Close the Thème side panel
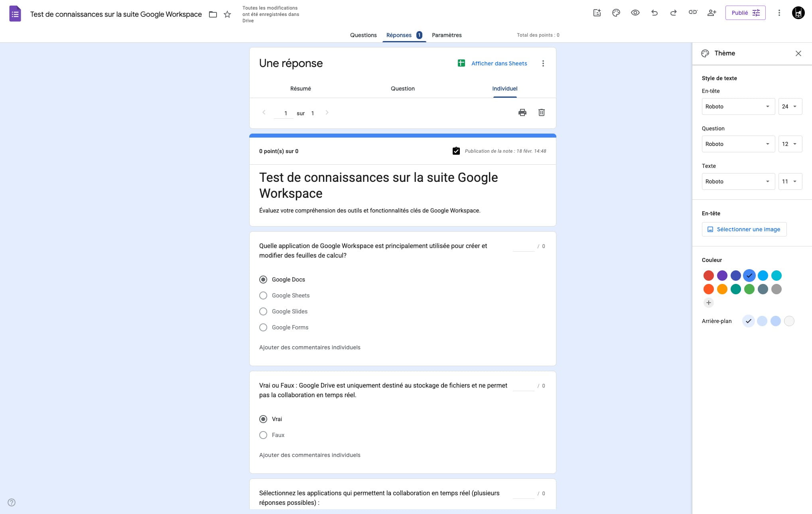The image size is (812, 514). [798, 53]
